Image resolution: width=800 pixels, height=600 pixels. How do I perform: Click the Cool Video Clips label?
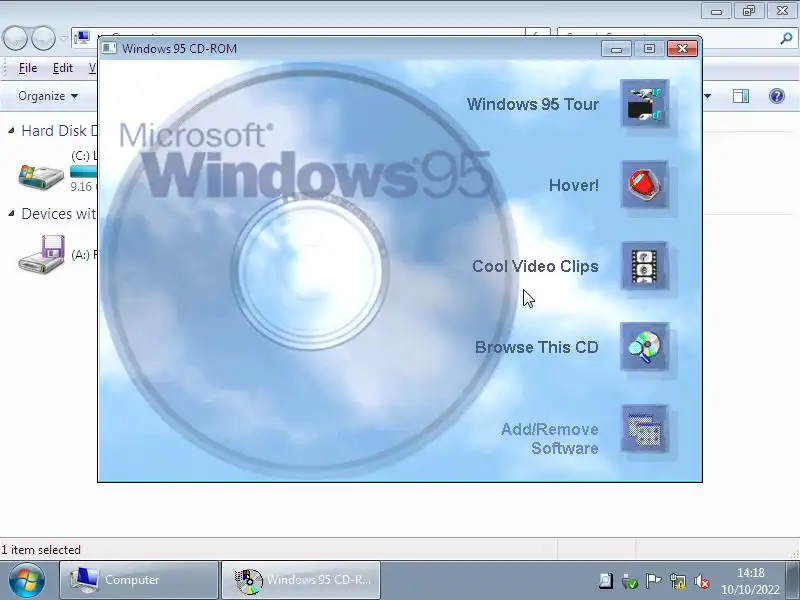coord(535,266)
